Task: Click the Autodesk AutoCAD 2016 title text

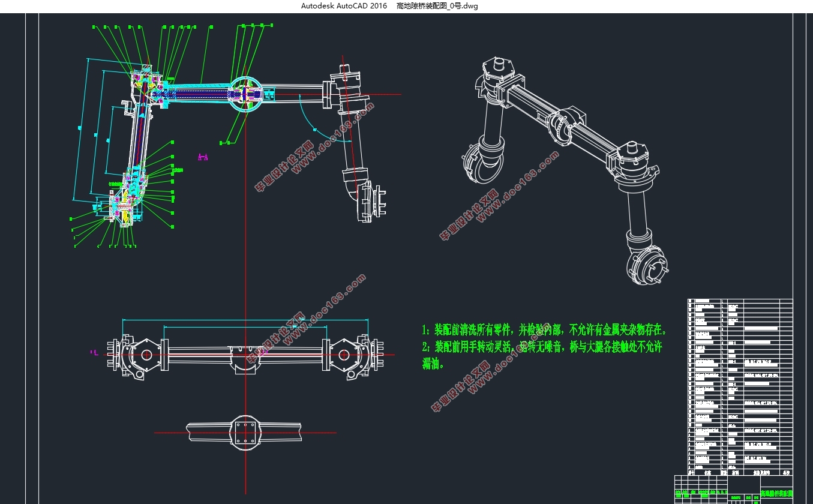Action: coord(344,6)
